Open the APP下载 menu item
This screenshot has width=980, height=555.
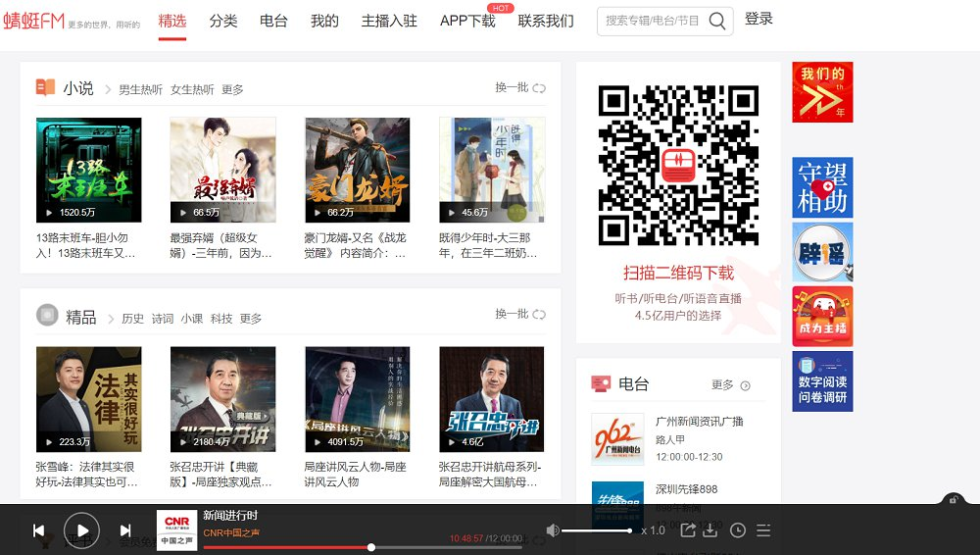click(x=467, y=21)
